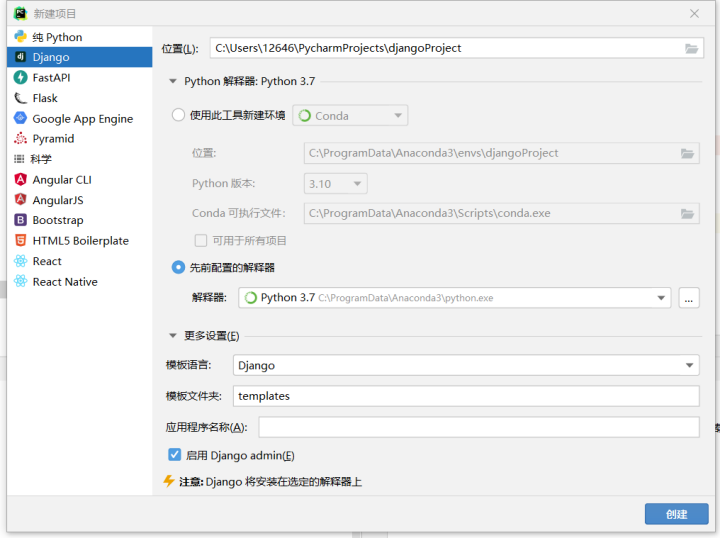Choose Google App Engine project type

pyautogui.click(x=79, y=118)
